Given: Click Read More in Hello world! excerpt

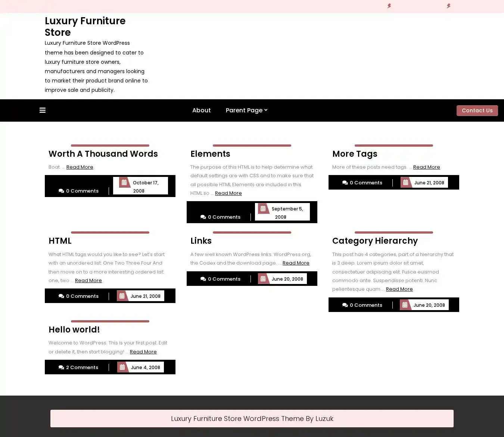Looking at the screenshot, I should pyautogui.click(x=143, y=352).
